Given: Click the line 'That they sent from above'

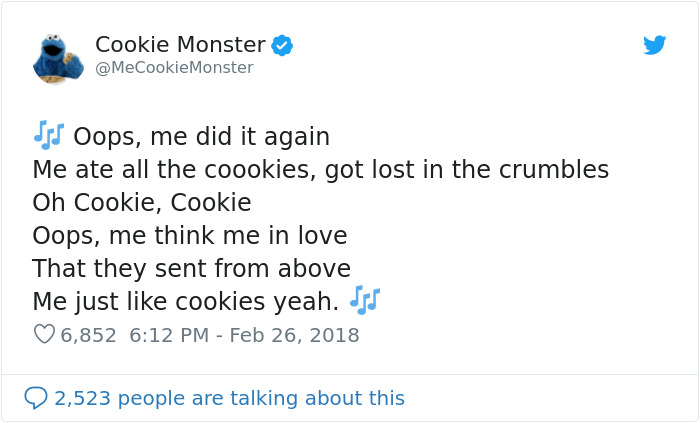Looking at the screenshot, I should coord(191,268).
